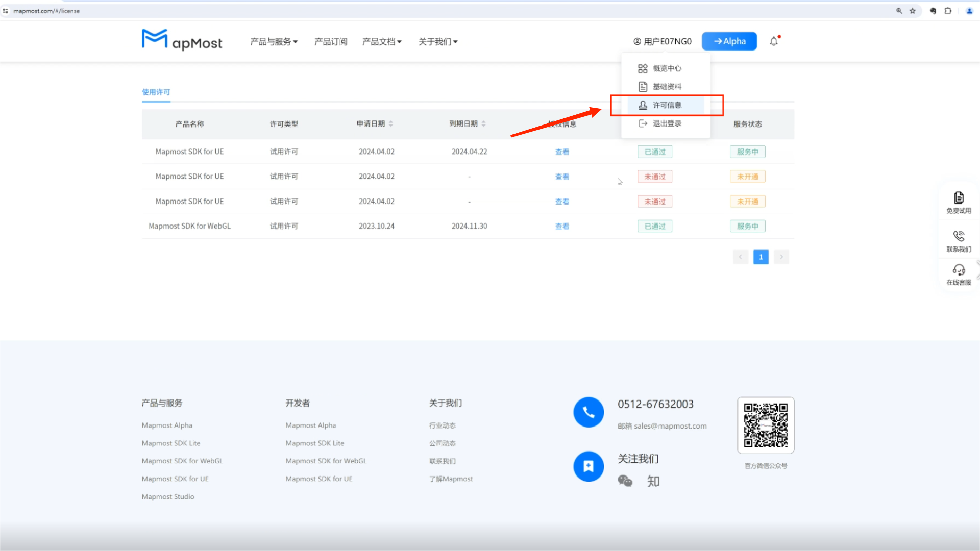Select 基础资料 from the user menu
The image size is (980, 551).
[x=666, y=87]
